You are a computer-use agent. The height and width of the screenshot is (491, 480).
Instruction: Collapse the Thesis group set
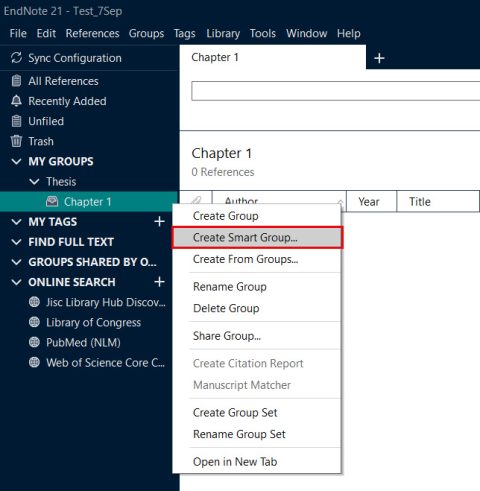(x=34, y=182)
